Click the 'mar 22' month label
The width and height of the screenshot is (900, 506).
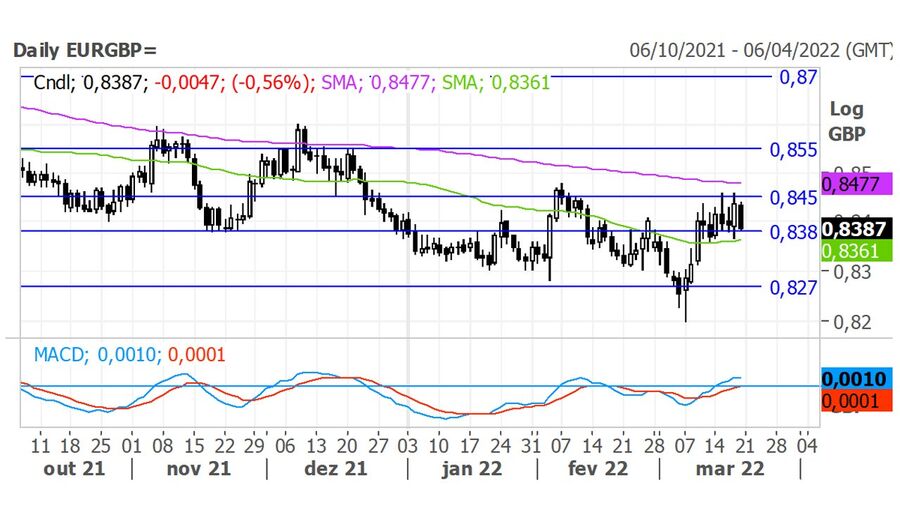(730, 469)
